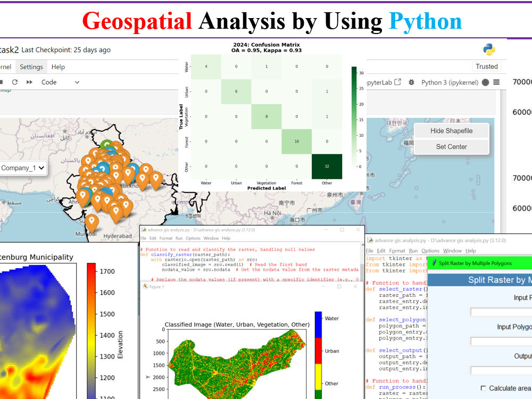
Task: Open the notebook hamburger menu icon
Action: point(496,82)
